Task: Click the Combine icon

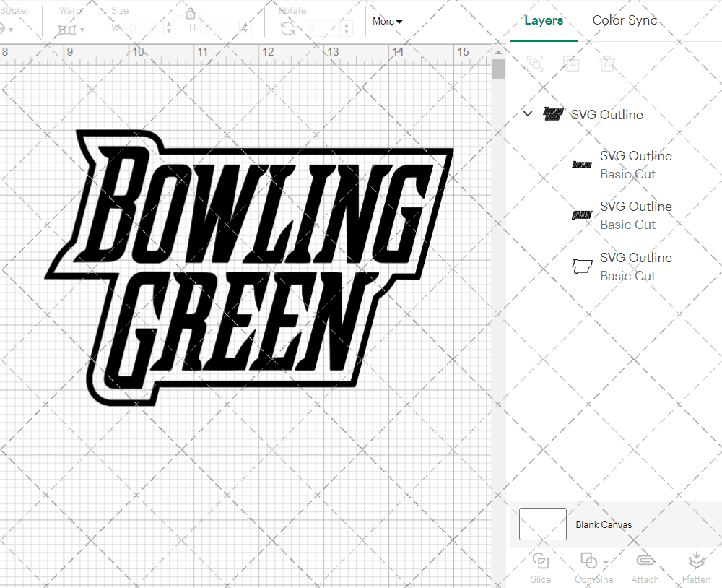Action: click(588, 562)
